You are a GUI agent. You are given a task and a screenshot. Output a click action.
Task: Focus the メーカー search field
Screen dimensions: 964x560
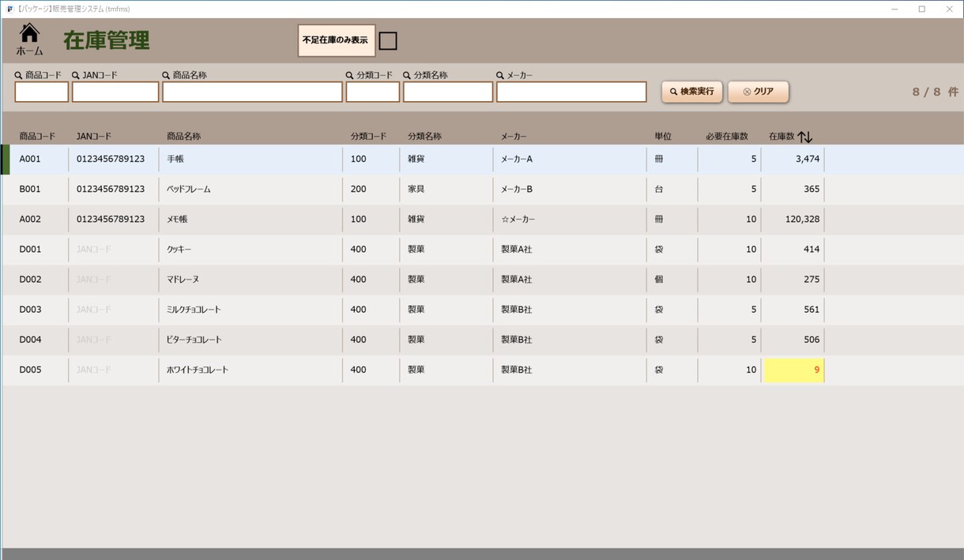point(571,92)
